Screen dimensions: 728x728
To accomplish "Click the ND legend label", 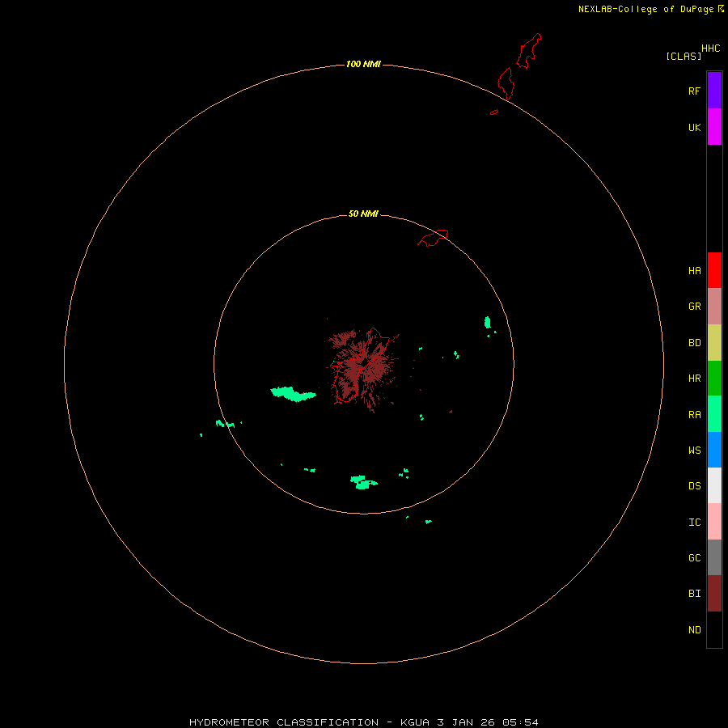I will point(694,630).
